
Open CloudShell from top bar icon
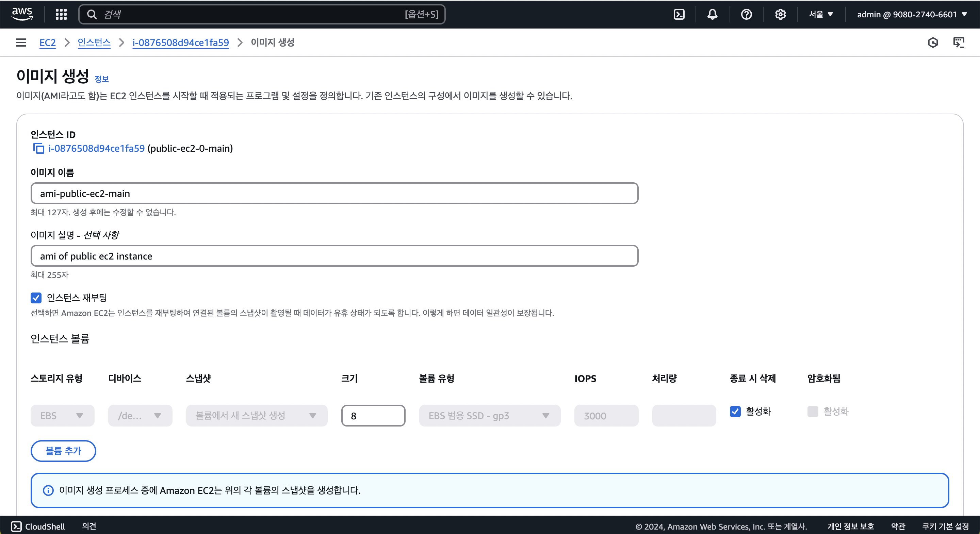(x=679, y=14)
